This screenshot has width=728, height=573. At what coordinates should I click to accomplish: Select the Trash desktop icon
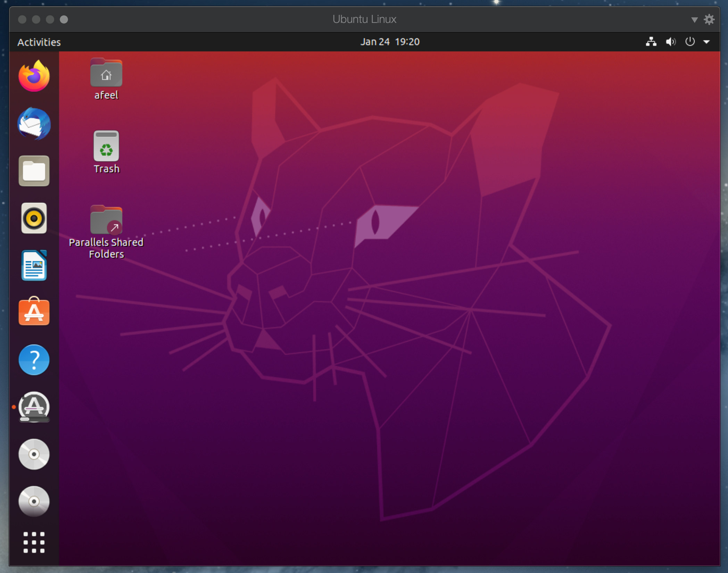[106, 147]
